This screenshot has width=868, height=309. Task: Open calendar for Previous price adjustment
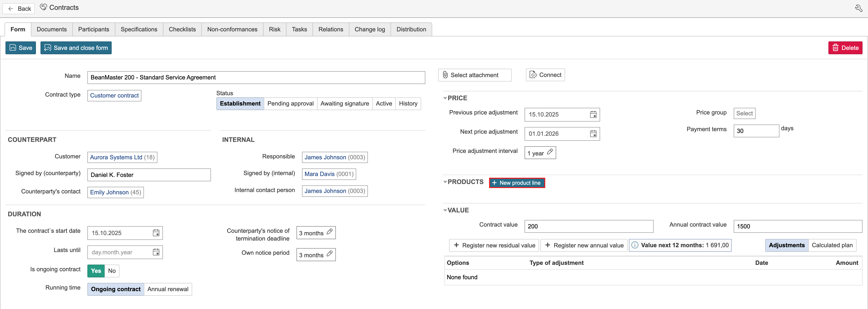[593, 115]
